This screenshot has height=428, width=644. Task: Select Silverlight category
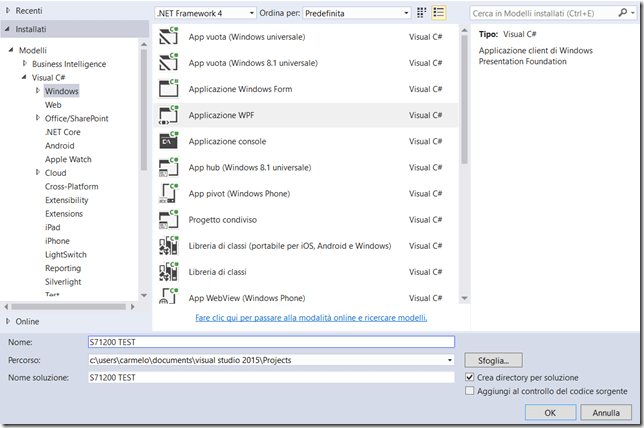pyautogui.click(x=63, y=281)
